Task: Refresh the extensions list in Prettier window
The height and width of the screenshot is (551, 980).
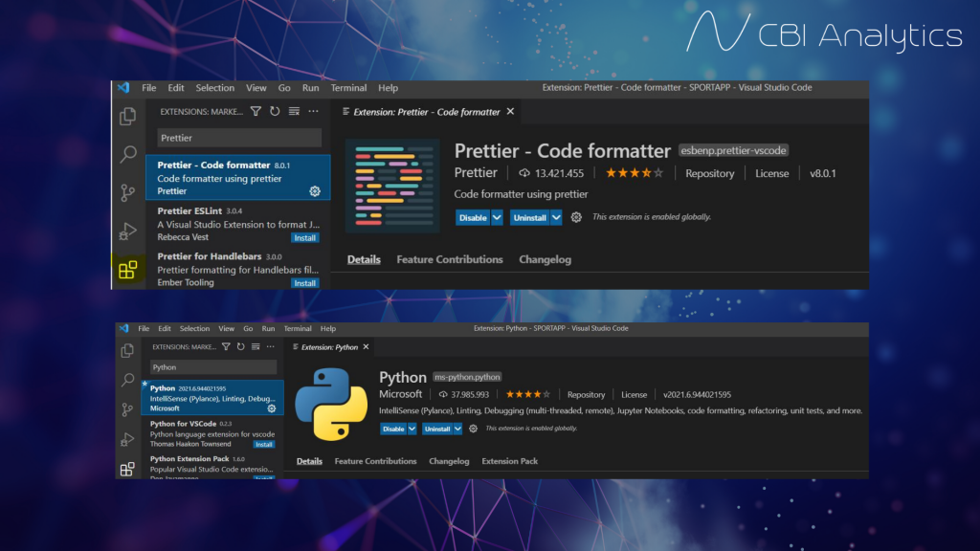Action: click(x=275, y=111)
